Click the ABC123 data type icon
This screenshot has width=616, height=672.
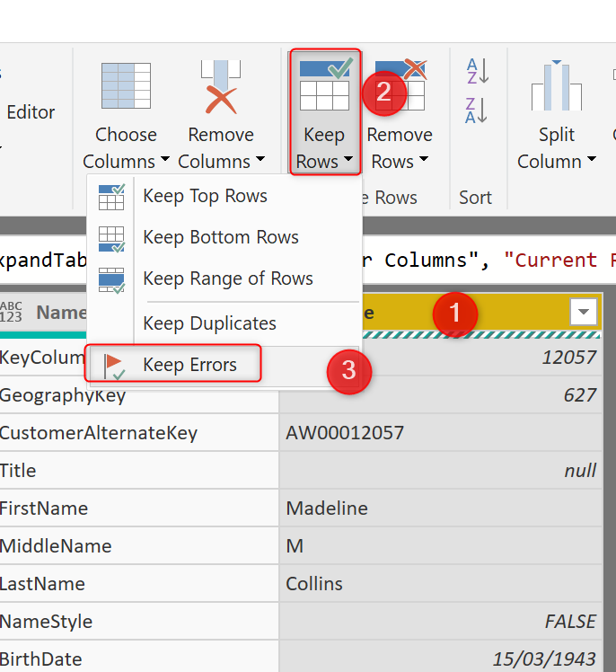(x=12, y=313)
